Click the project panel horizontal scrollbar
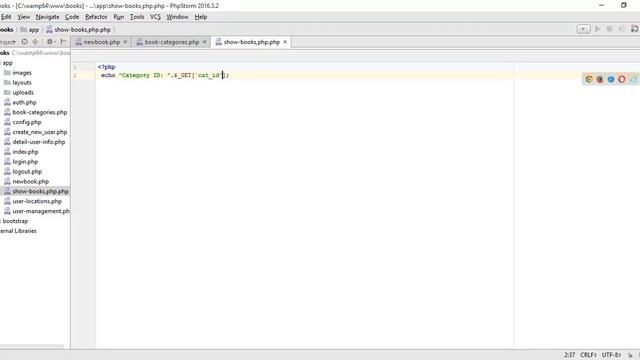The height and width of the screenshot is (360, 640). coord(32,347)
